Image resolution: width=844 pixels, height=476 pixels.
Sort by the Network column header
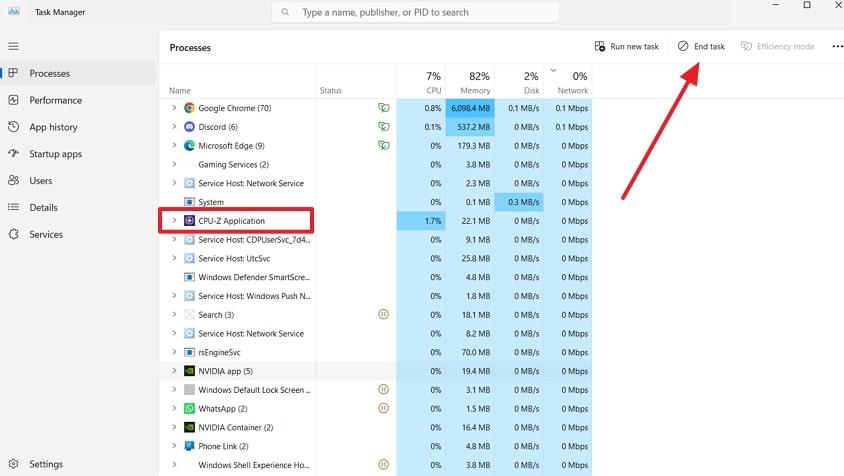(x=568, y=81)
